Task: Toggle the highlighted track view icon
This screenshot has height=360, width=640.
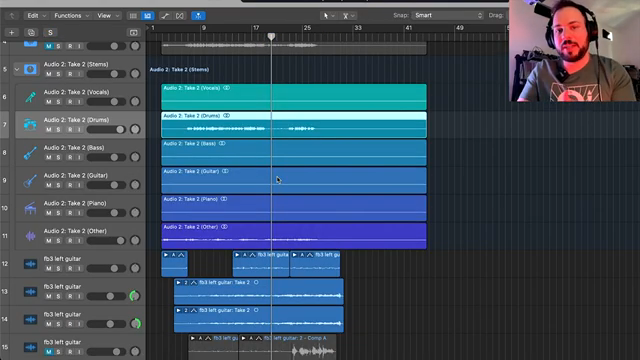Action: tap(147, 16)
